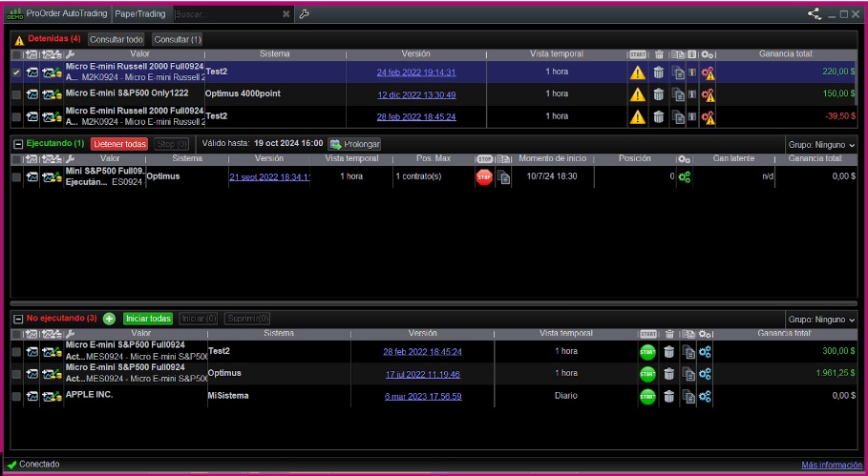Uncheck the first Micro E-mini Russell row
Image resolution: width=868 pixels, height=476 pixels.
click(16, 72)
